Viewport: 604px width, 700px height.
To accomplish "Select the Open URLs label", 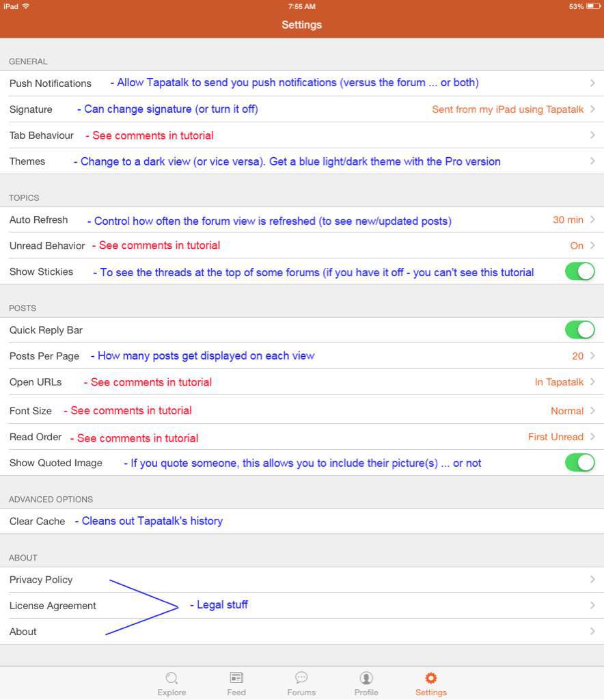I will (36, 381).
